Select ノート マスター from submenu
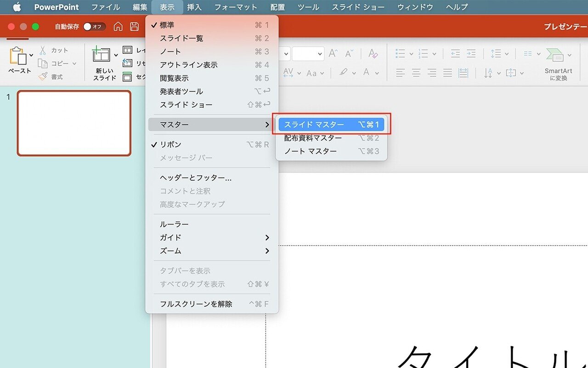 tap(331, 151)
